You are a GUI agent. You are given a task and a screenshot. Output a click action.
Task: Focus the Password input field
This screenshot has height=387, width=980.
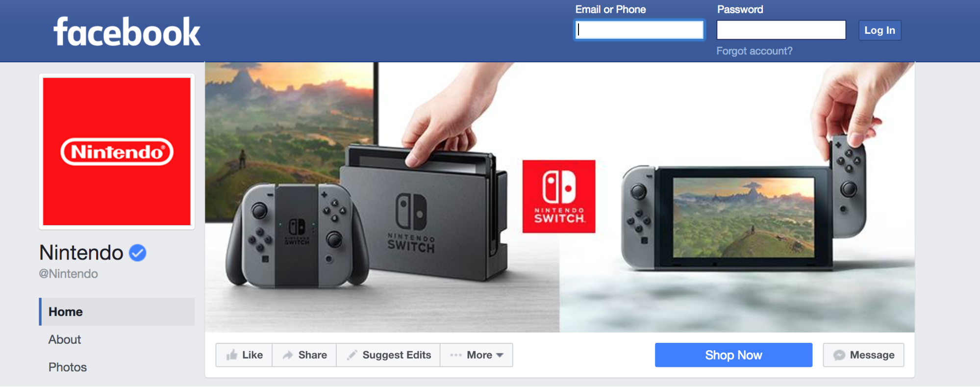point(781,30)
